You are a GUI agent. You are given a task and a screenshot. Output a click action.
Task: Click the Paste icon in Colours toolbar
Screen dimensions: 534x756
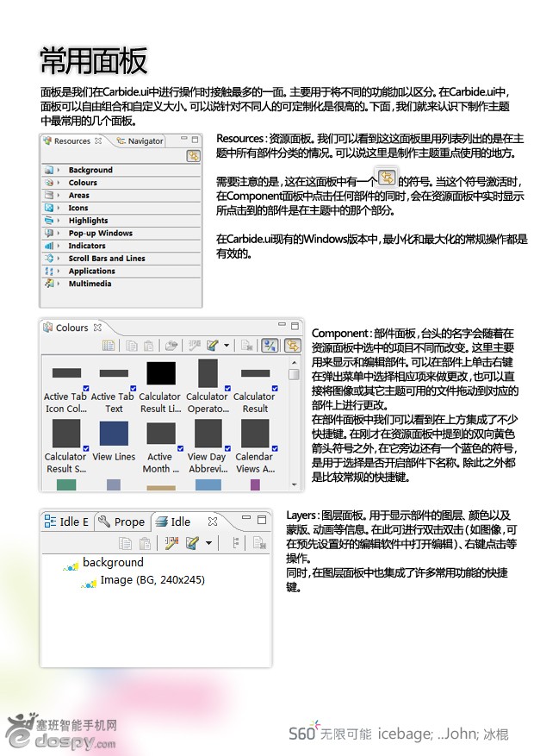(149, 345)
